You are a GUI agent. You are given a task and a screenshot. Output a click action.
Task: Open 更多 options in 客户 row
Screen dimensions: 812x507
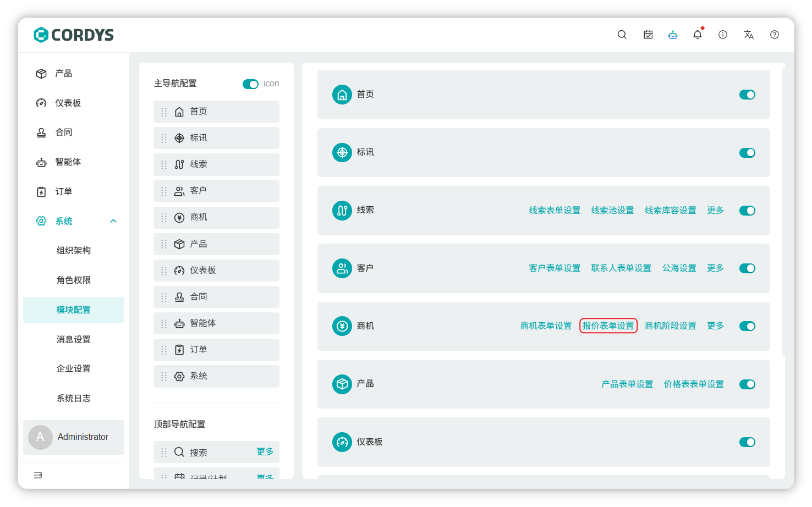coord(715,268)
